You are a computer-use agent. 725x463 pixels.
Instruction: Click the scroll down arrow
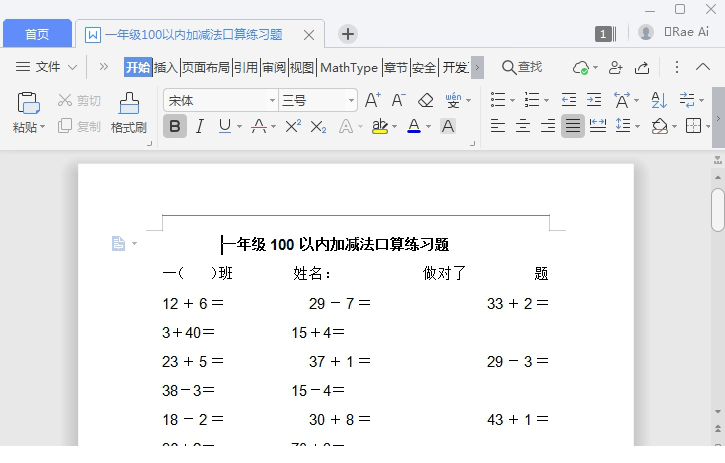pyautogui.click(x=718, y=412)
